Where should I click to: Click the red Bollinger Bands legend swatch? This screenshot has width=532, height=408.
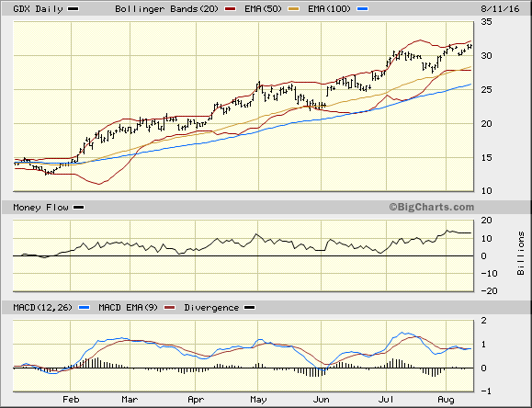coord(230,9)
